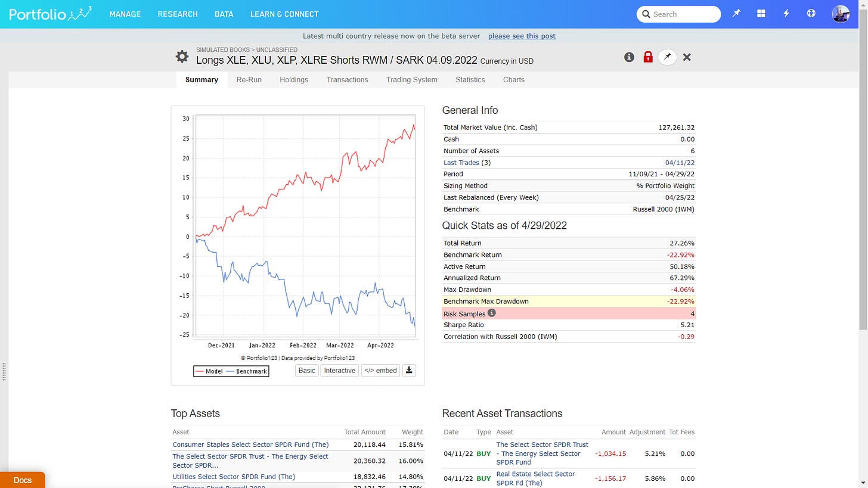Switch to the Charts tab

point(514,79)
